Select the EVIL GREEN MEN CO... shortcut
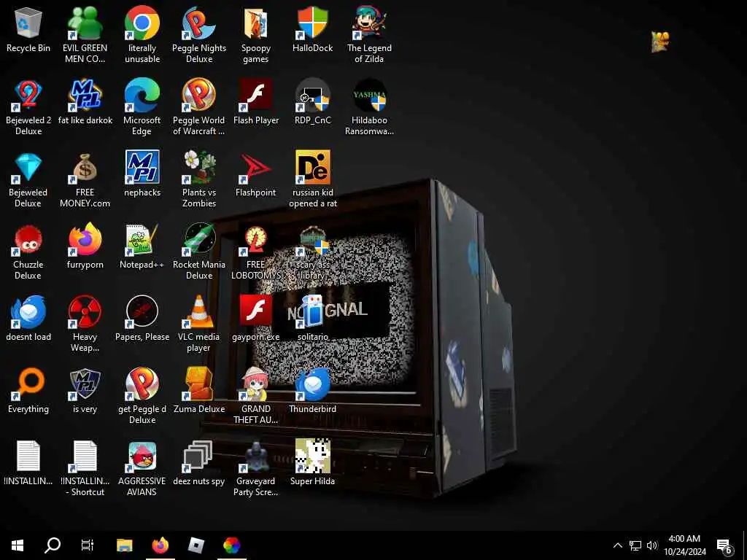Viewport: 747px width, 560px height. (85, 24)
